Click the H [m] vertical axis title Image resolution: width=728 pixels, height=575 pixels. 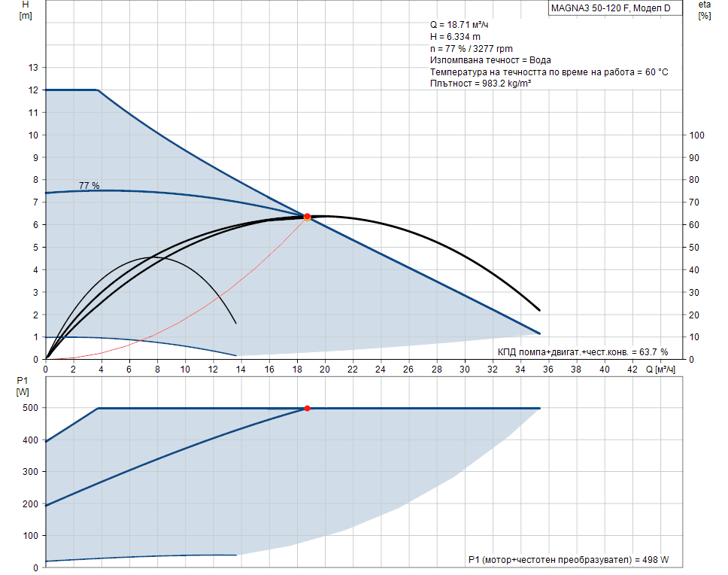point(26,10)
